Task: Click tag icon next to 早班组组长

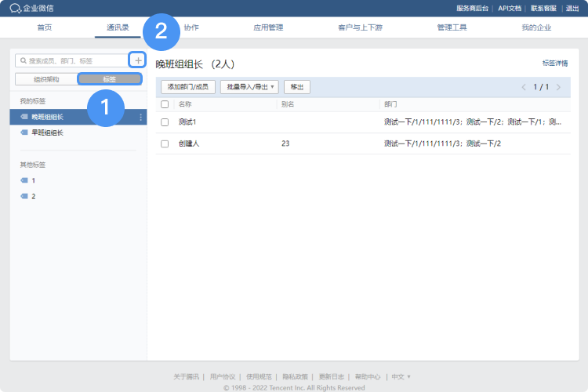Action: tap(24, 133)
